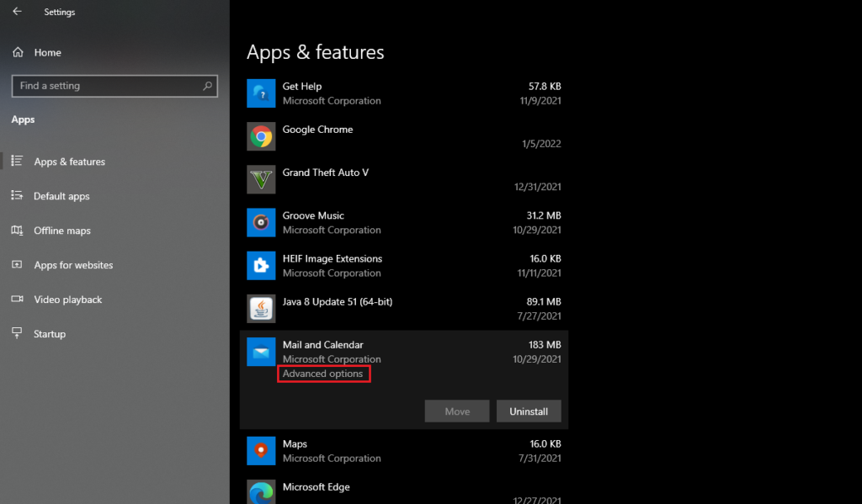Click the 7/31/2021 install date
Screen dimensions: 862x504
pos(540,458)
